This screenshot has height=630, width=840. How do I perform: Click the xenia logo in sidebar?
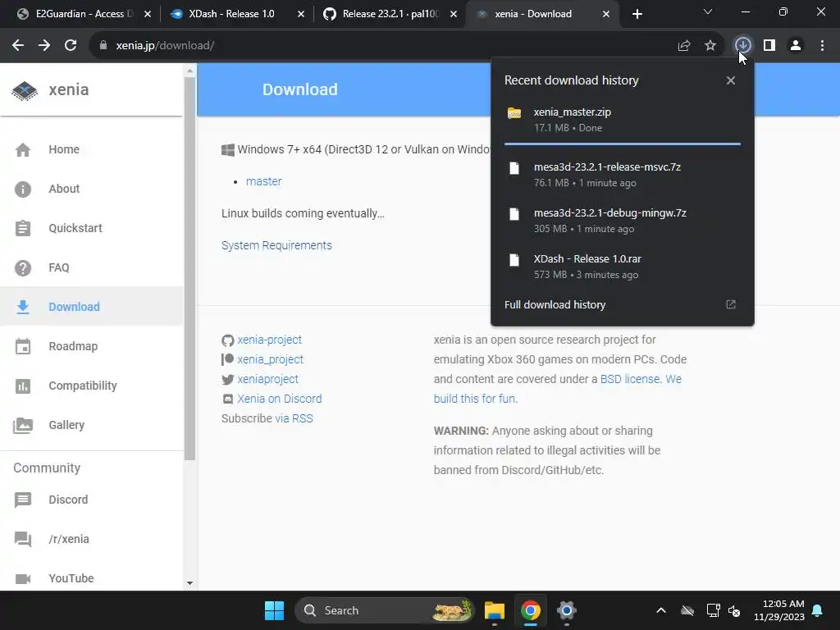tap(25, 90)
